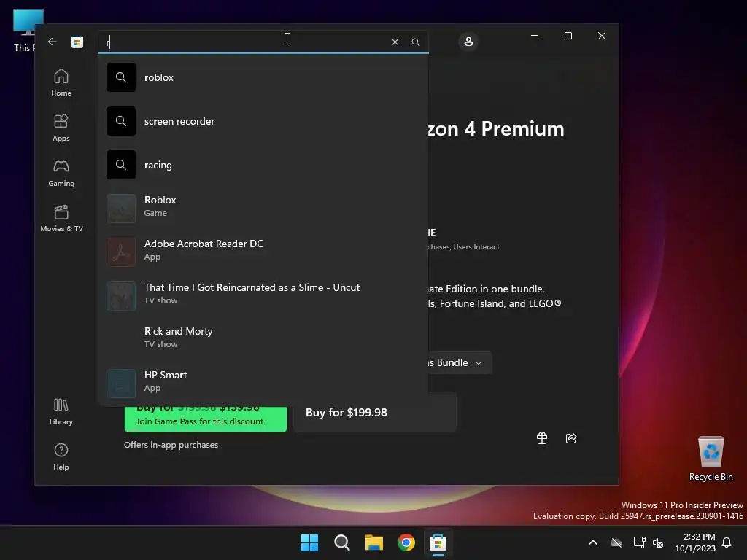Click the magnifier search button in search box
This screenshot has height=560, width=747.
tap(415, 42)
